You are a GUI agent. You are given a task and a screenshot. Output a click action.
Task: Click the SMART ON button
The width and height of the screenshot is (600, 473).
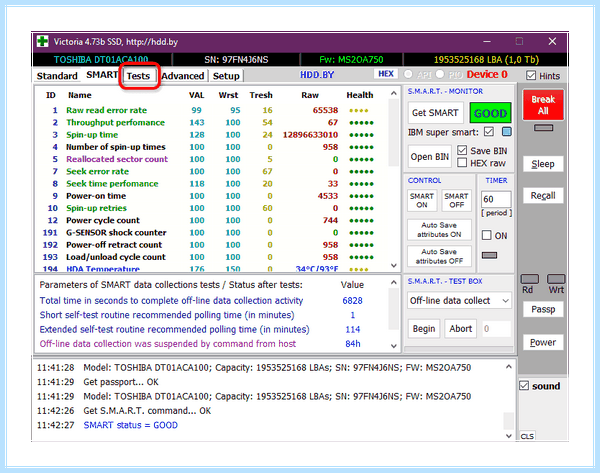point(422,200)
